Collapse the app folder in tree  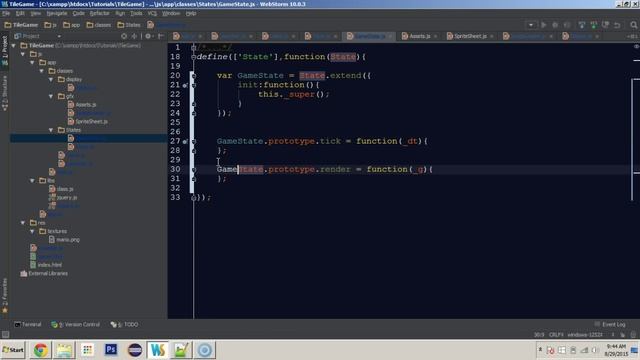(x=33, y=62)
